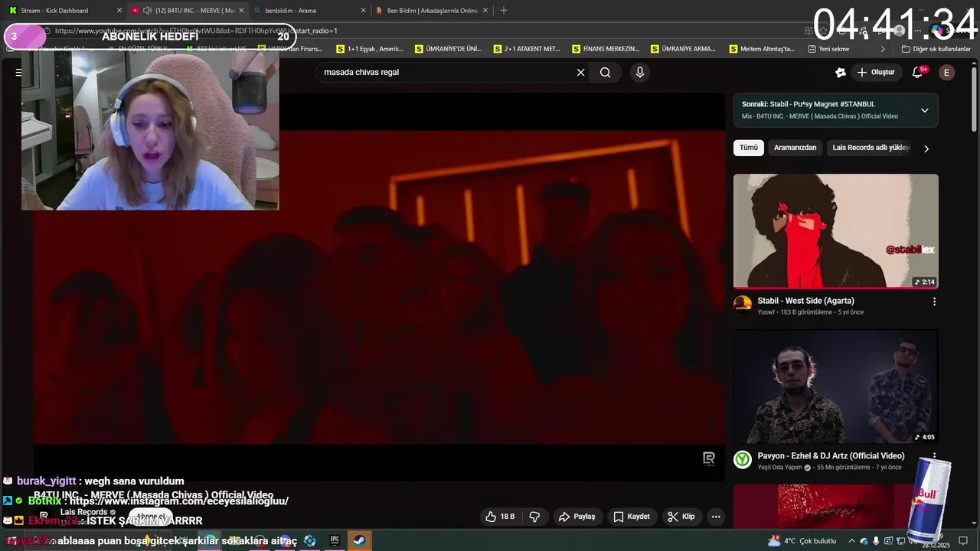Click the Lais Records watermark on video

pos(709,458)
